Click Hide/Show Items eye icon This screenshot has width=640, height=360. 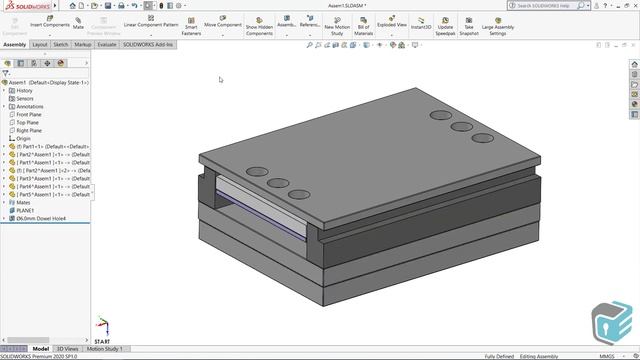click(380, 45)
